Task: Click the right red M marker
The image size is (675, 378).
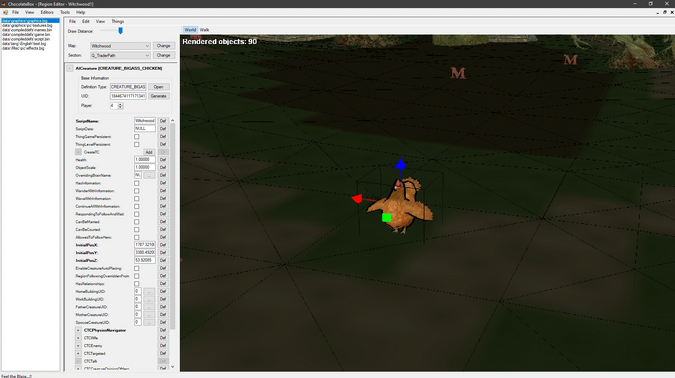Action: pos(570,59)
